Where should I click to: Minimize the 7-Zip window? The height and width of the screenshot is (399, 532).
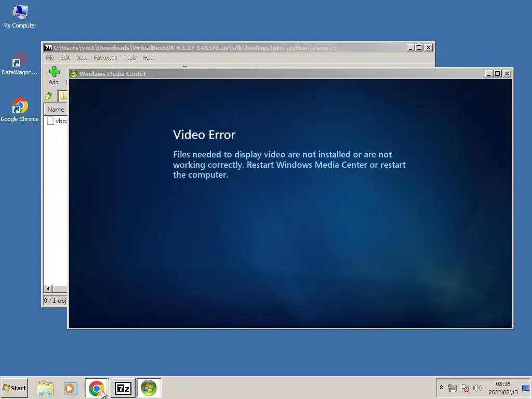tap(410, 48)
